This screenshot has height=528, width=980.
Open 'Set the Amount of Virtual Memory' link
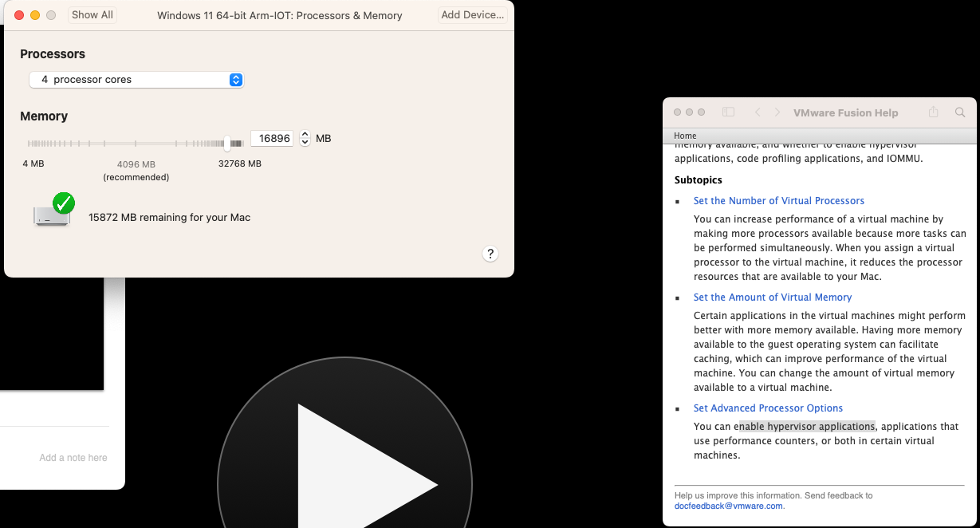tap(773, 297)
